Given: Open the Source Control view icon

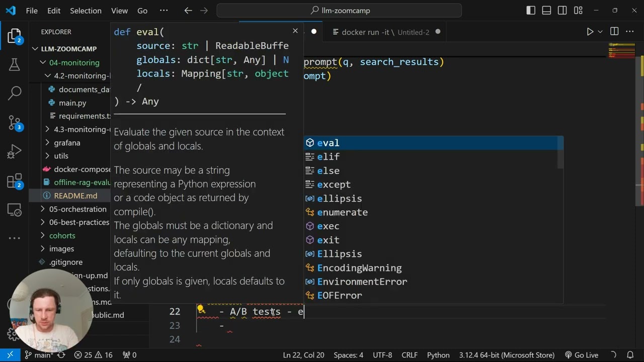Looking at the screenshot, I should pyautogui.click(x=14, y=122).
